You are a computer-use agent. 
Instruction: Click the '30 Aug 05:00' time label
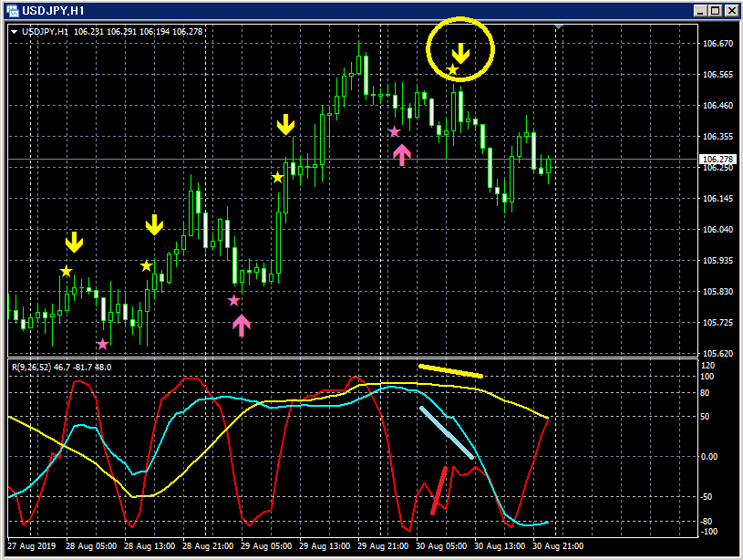pos(441,546)
